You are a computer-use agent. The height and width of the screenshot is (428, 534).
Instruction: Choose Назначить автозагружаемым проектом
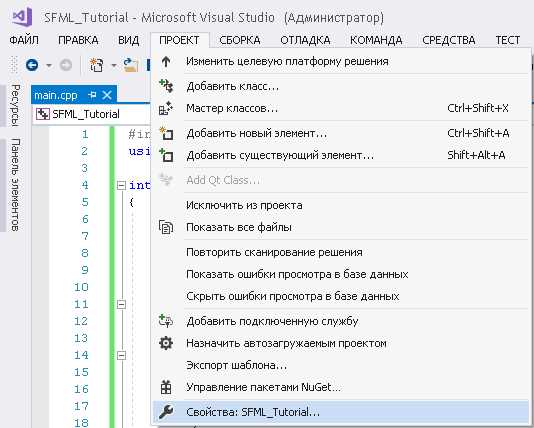point(341,343)
